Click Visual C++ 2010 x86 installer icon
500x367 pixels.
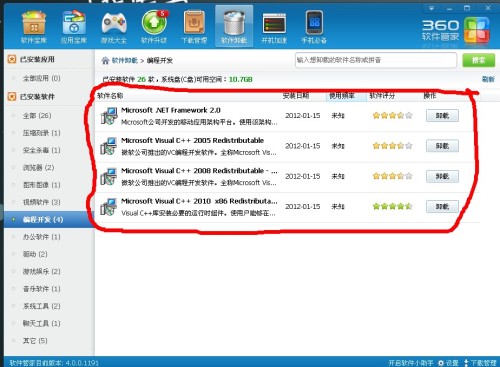pos(109,207)
